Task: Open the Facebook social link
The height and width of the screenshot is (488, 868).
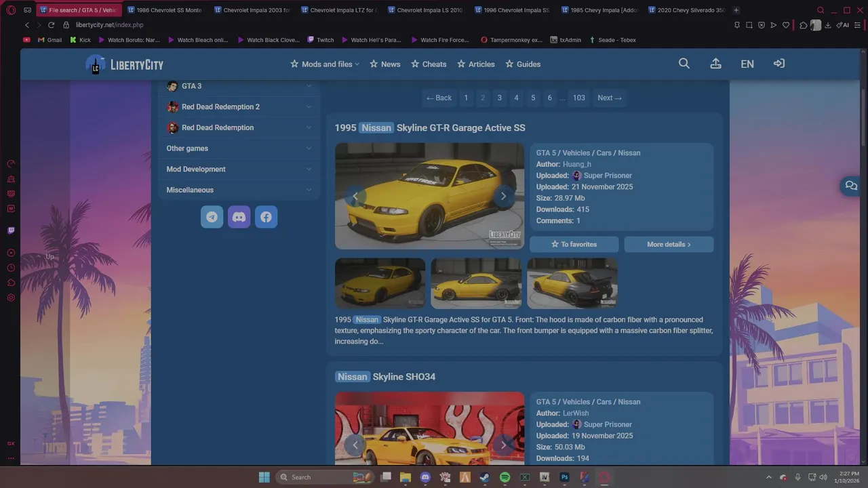Action: pyautogui.click(x=266, y=217)
